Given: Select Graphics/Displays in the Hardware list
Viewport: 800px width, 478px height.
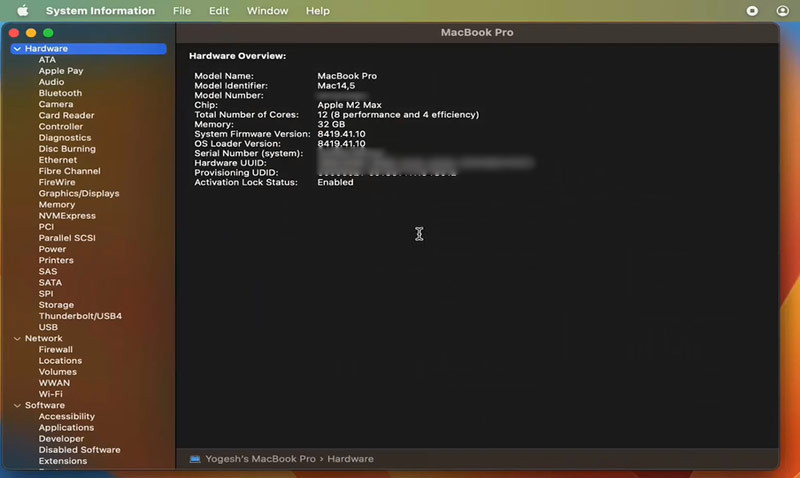Looking at the screenshot, I should point(79,194).
